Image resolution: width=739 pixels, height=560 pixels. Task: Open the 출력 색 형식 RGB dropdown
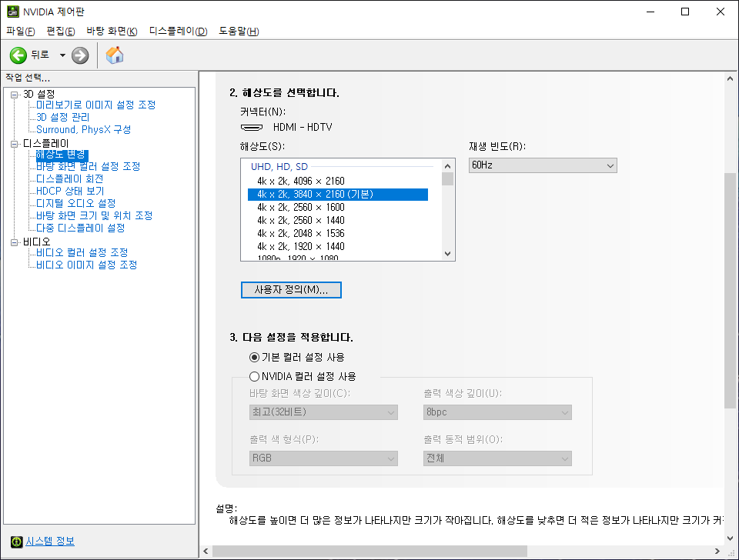point(323,458)
